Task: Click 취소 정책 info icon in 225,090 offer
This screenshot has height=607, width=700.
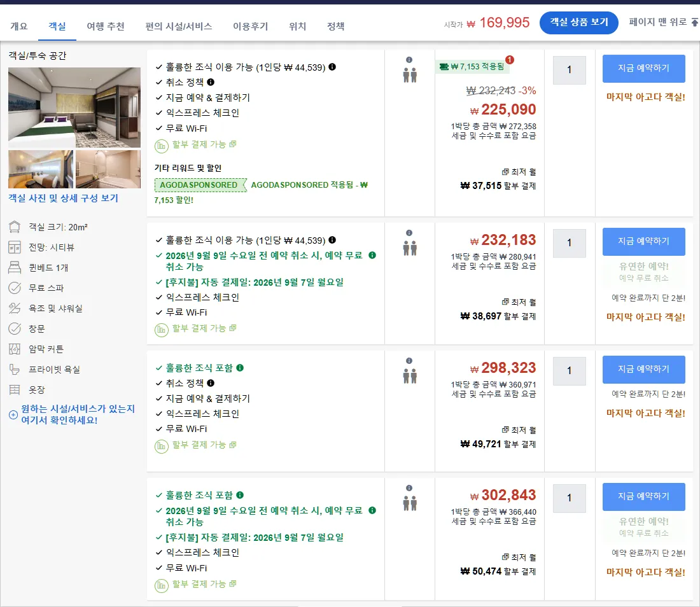Action: coord(211,82)
